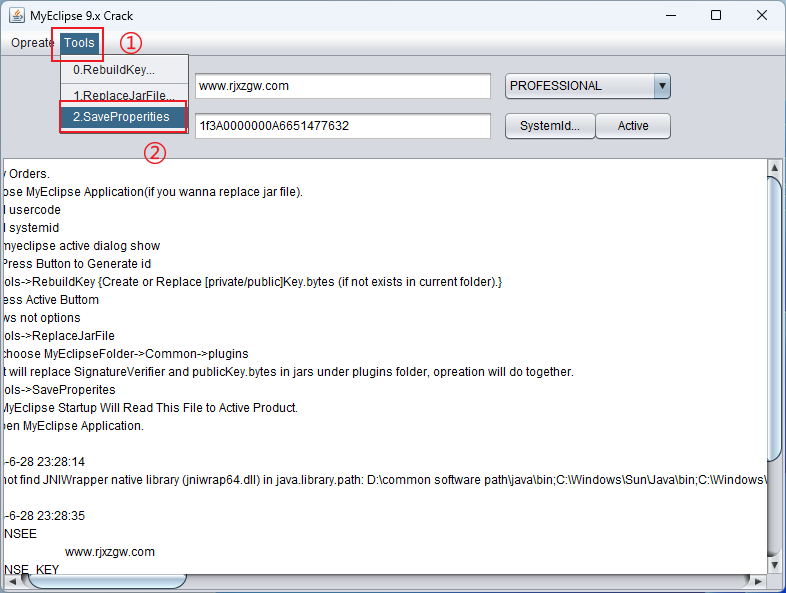Click log line about JNIWrapper native library
The width and height of the screenshot is (786, 593).
(384, 480)
